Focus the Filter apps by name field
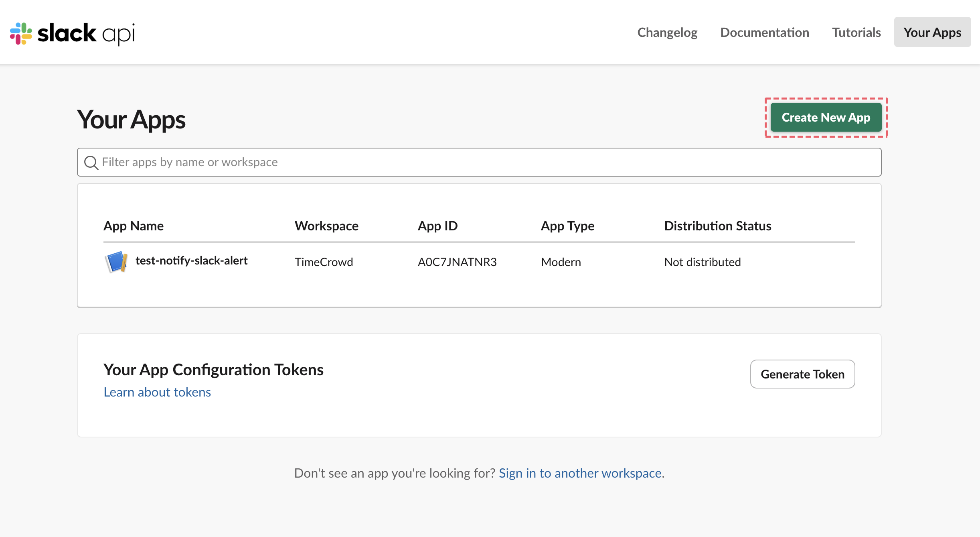This screenshot has width=980, height=537. coord(479,162)
